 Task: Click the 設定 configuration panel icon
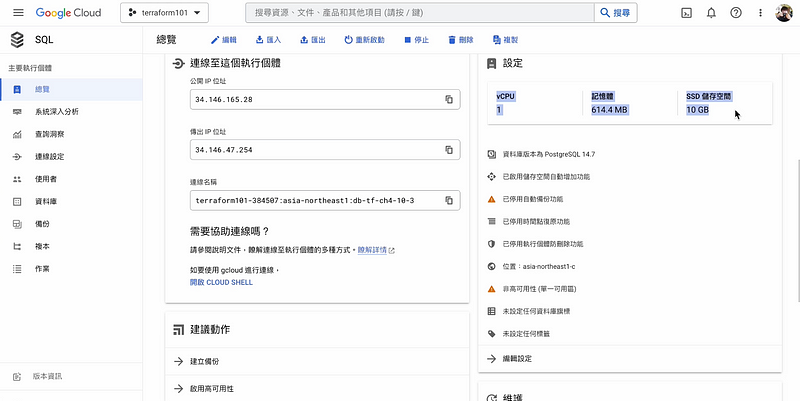pyautogui.click(x=491, y=63)
